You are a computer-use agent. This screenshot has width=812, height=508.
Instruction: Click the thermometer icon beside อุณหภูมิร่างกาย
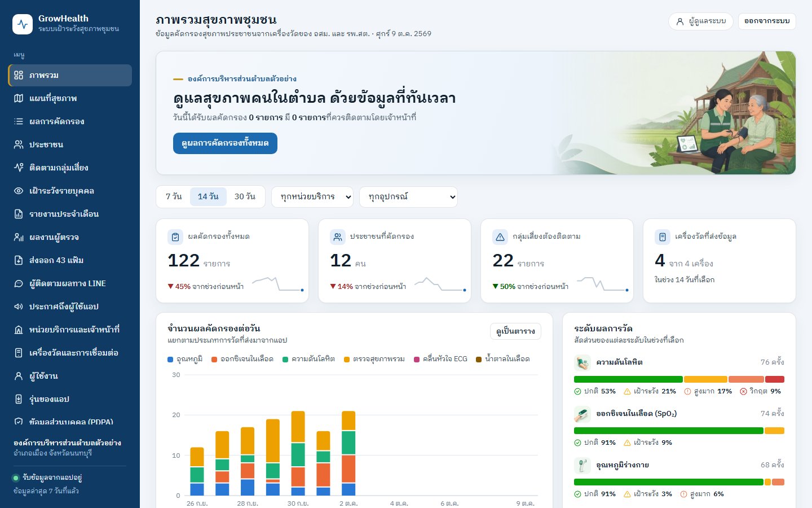coord(582,465)
